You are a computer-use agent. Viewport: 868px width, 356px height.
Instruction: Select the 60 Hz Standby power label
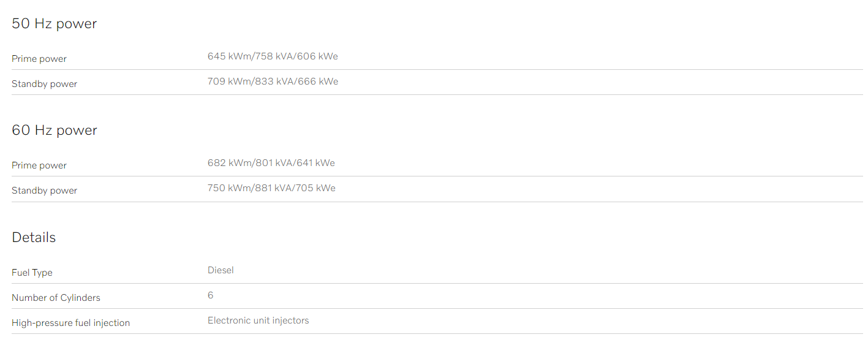pos(44,191)
